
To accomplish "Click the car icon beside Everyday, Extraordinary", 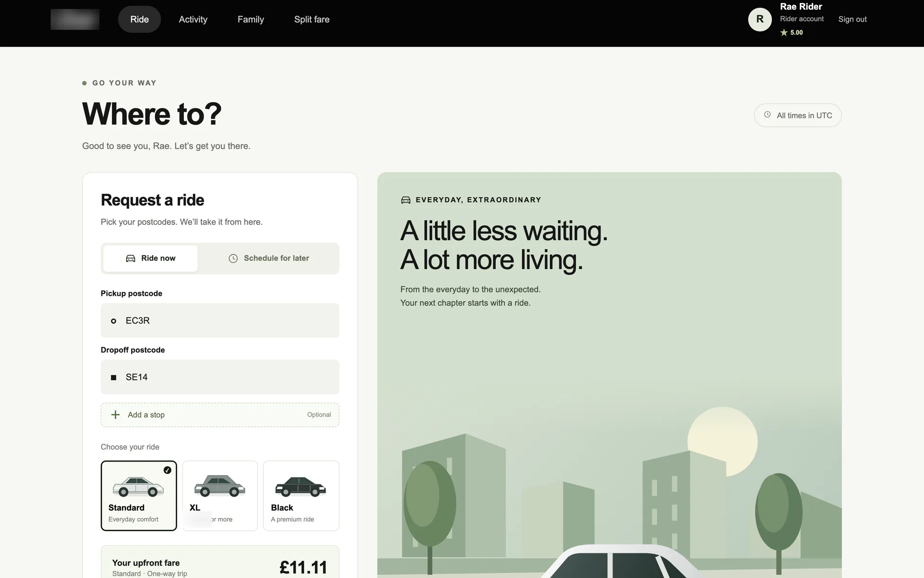I will [x=406, y=200].
